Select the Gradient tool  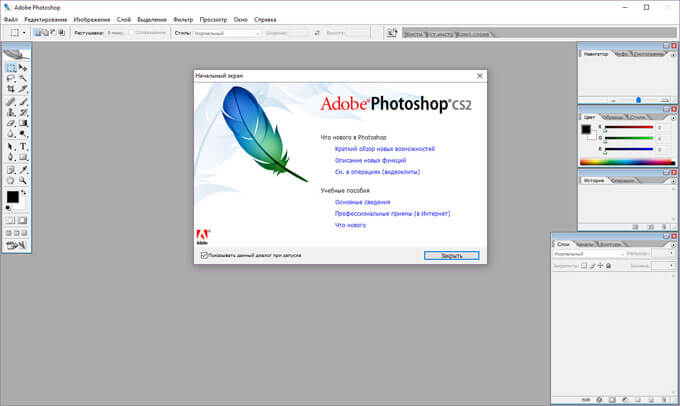(x=23, y=123)
